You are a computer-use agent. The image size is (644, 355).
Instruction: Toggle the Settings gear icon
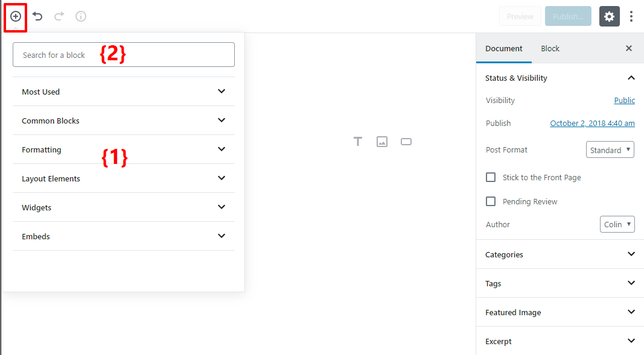pos(609,16)
